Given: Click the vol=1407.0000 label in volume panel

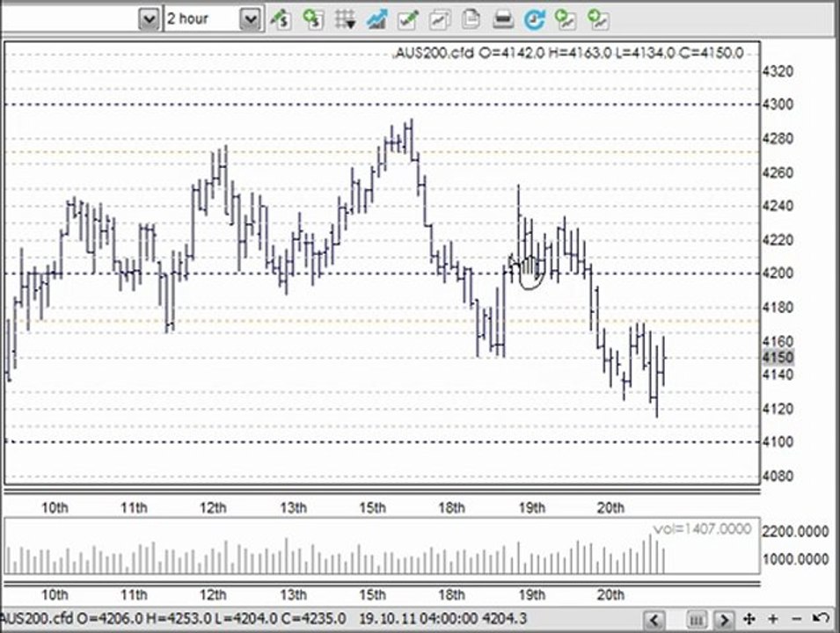Looking at the screenshot, I should coord(702,529).
